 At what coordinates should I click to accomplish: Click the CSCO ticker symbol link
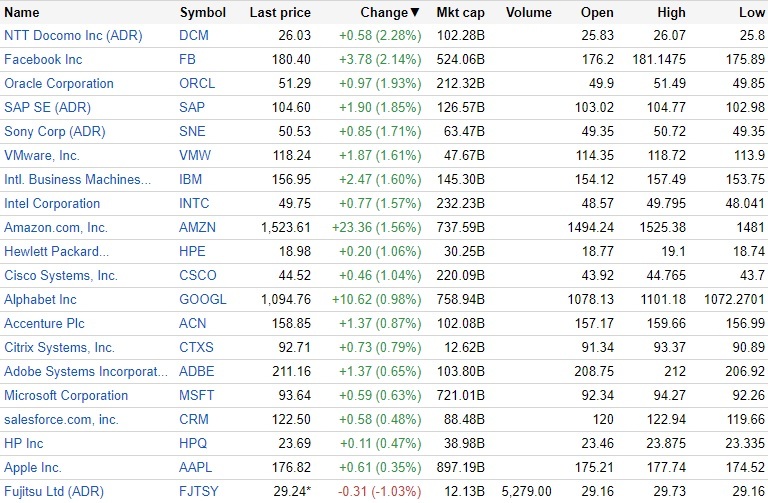(x=198, y=275)
